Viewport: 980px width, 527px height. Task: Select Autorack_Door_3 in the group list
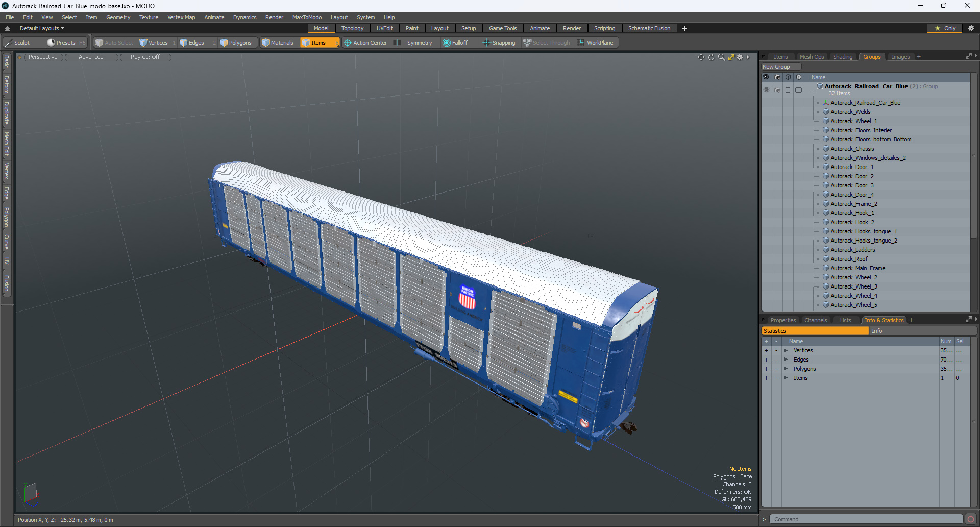(x=852, y=185)
